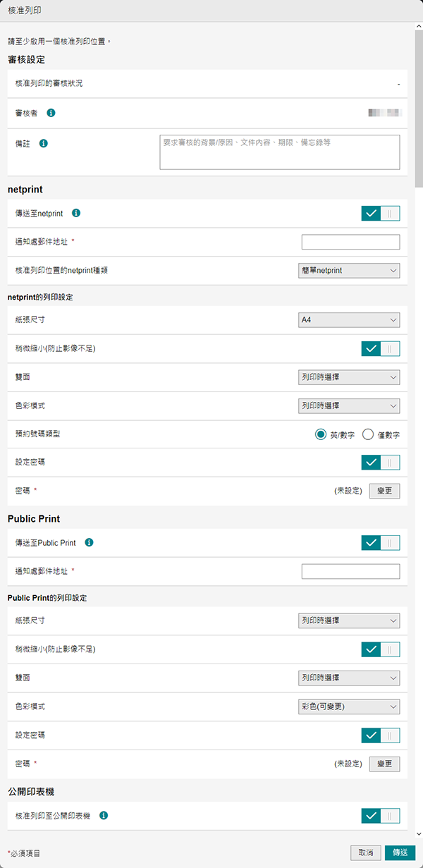Click info icon next to 傳送至netprint
The image size is (423, 868).
76,213
